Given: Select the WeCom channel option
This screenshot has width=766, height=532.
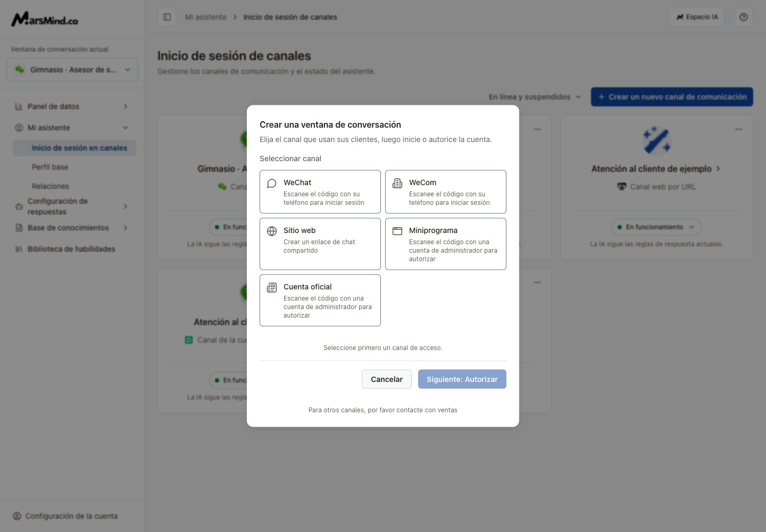Looking at the screenshot, I should tap(446, 192).
